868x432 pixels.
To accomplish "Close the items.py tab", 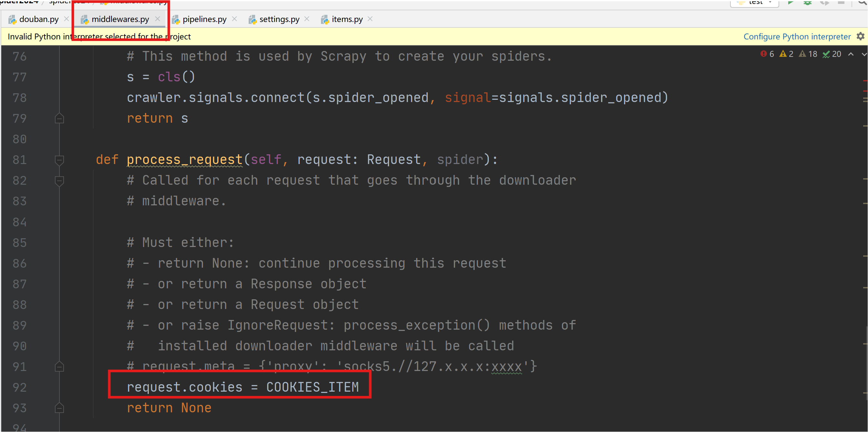I will (x=370, y=19).
